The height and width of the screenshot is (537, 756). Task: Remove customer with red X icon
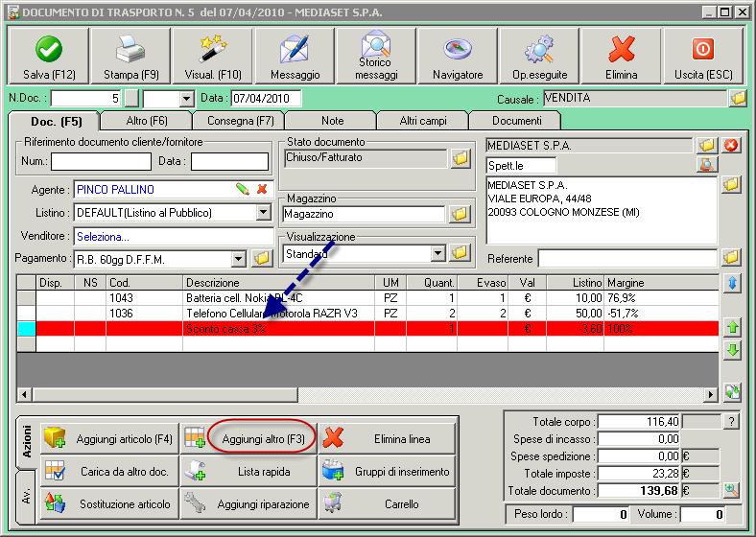(731, 145)
